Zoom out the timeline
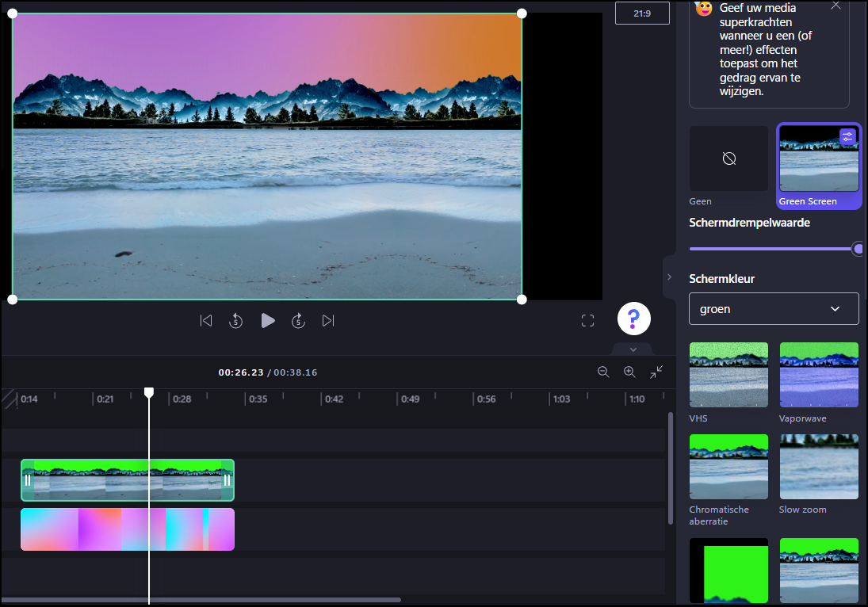Image resolution: width=868 pixels, height=607 pixels. point(603,372)
